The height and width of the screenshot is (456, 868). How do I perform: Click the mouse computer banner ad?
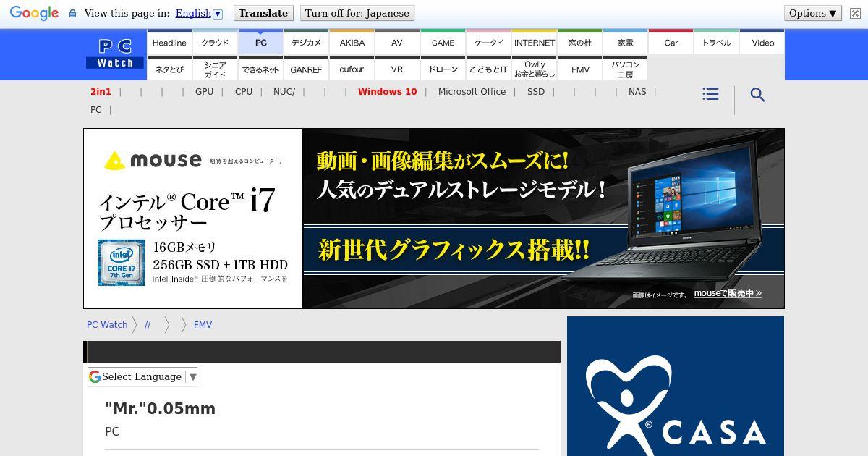pos(434,219)
